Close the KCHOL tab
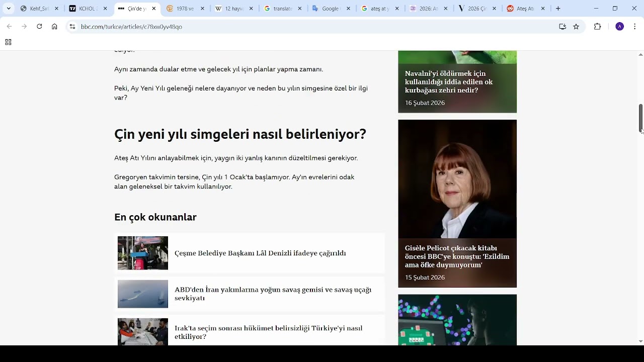 [x=105, y=9]
